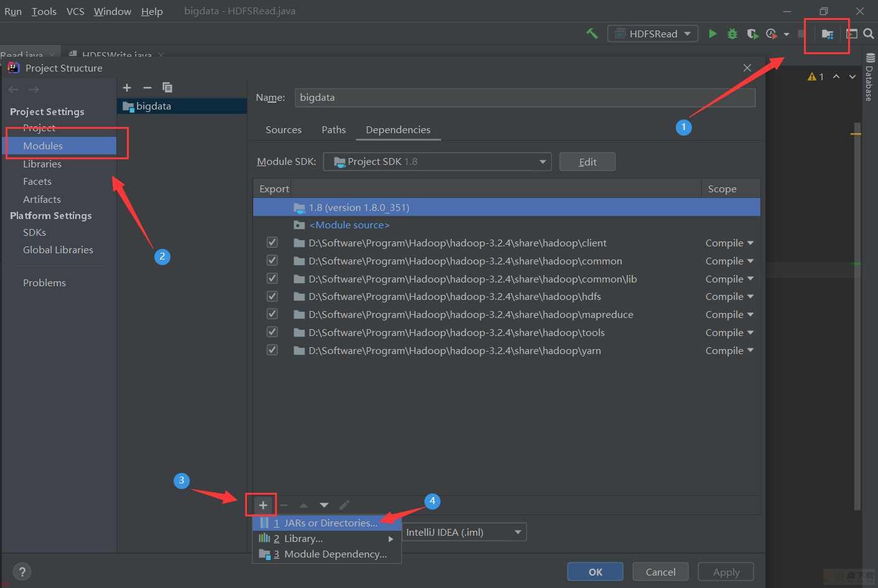Click the Apply button
This screenshot has height=588, width=878.
pyautogui.click(x=726, y=572)
